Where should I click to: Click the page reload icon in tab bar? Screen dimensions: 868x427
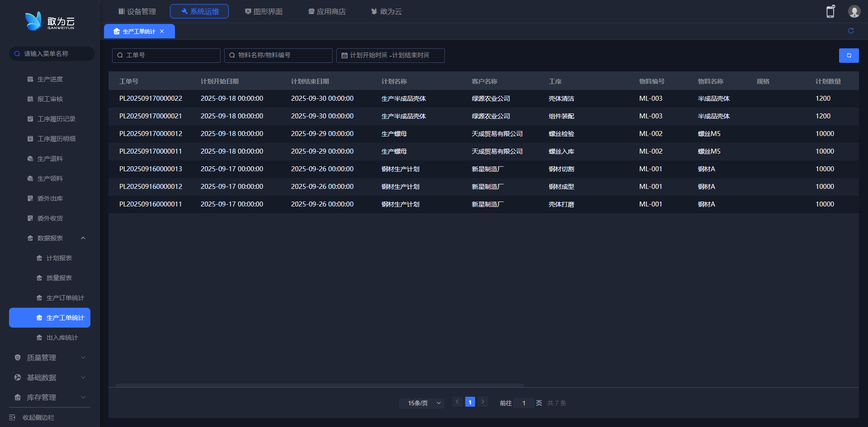click(850, 31)
